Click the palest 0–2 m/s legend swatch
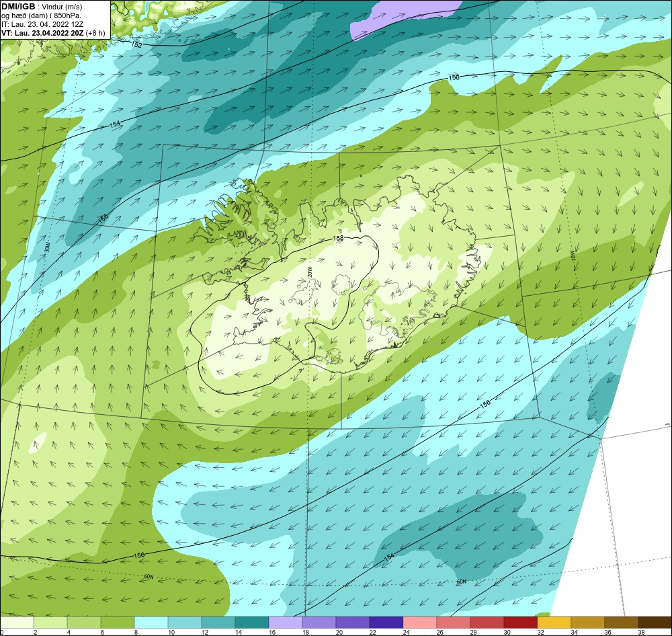 click(x=17, y=623)
